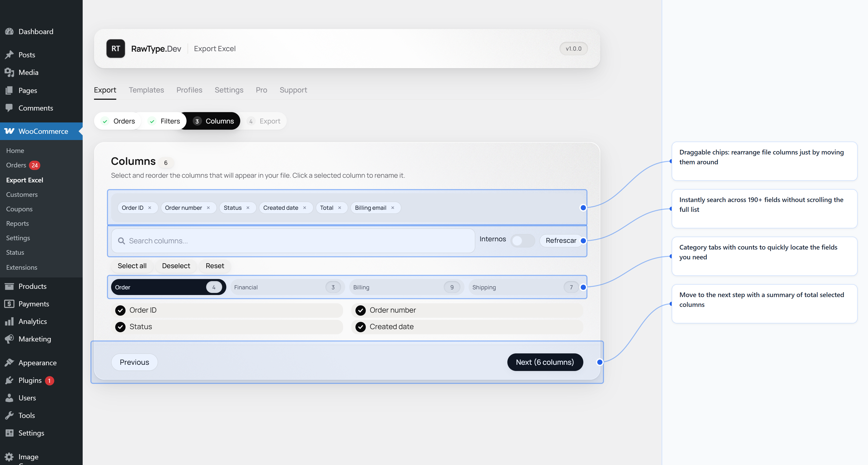
Task: Click the Refrescar button
Action: (x=561, y=241)
